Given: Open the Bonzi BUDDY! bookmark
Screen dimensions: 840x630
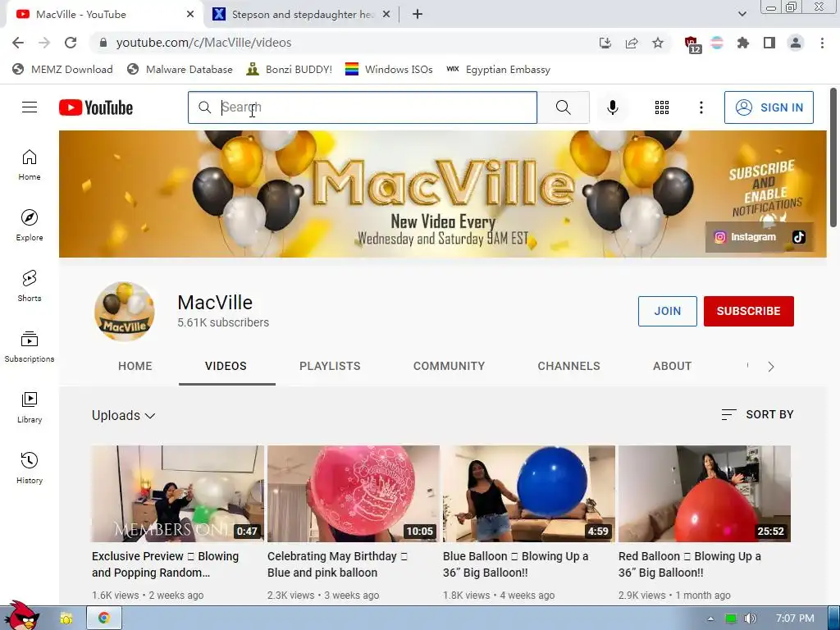Looking at the screenshot, I should (290, 69).
